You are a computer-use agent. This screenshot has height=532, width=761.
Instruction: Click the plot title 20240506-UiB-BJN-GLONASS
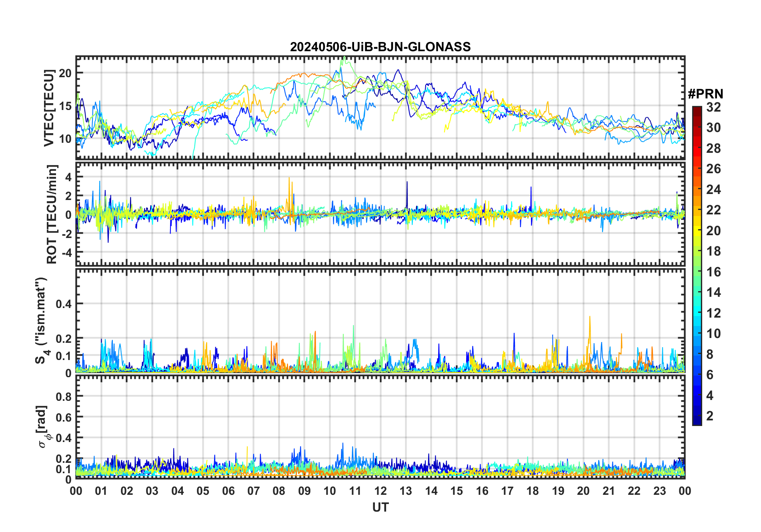click(x=380, y=47)
